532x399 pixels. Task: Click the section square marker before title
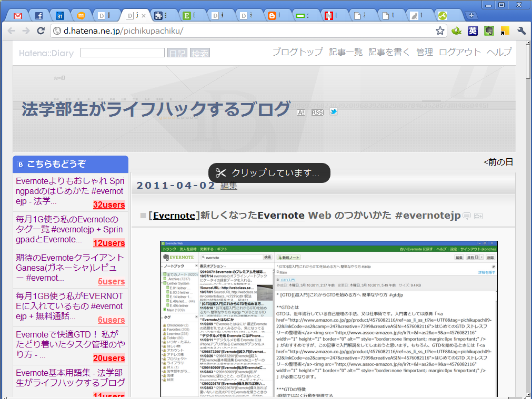pyautogui.click(x=143, y=216)
